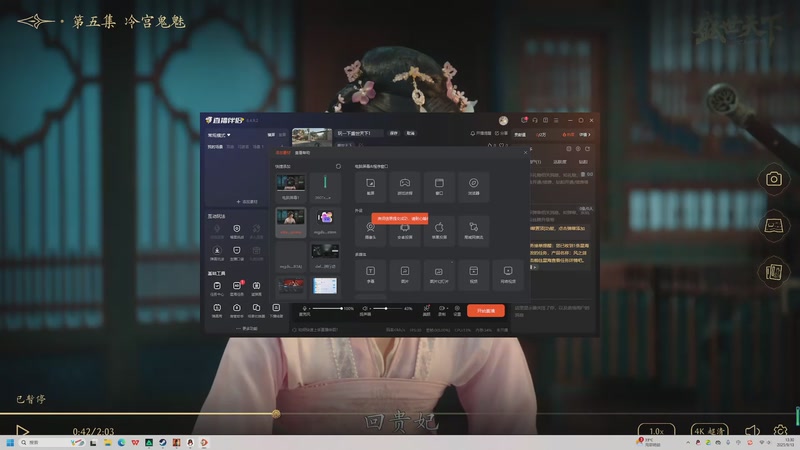Screen dimensions: 800x450
Task: Seek using the video progress bar
Action: (400, 414)
